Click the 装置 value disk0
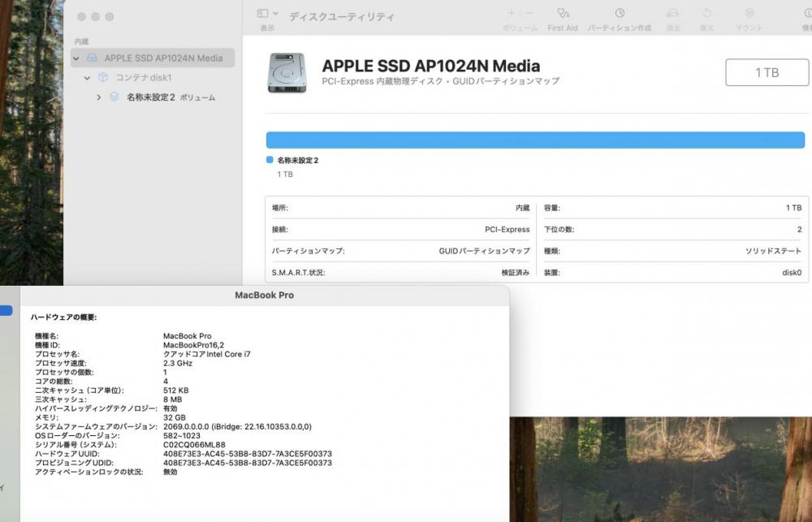The height and width of the screenshot is (522, 812). pos(792,273)
